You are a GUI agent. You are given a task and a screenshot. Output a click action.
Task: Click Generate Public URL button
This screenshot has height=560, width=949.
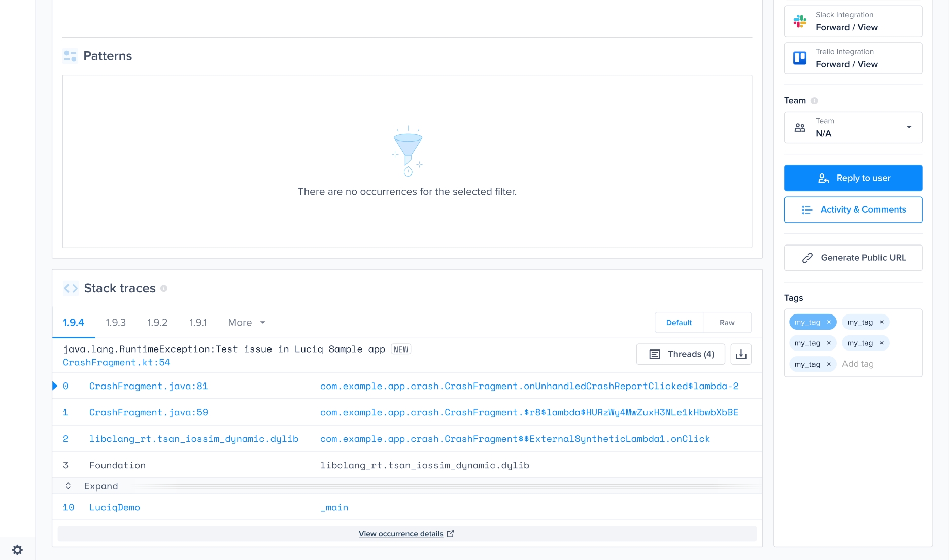853,258
